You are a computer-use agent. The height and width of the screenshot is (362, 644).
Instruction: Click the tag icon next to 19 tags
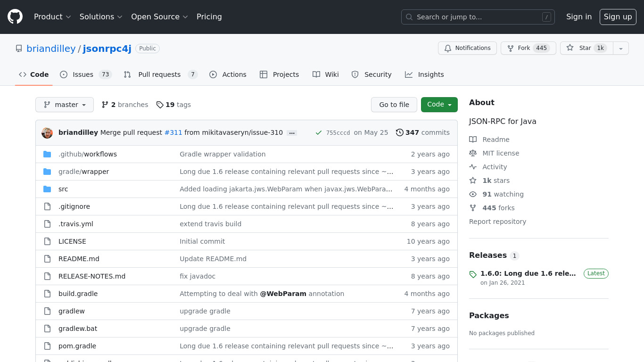tap(160, 105)
